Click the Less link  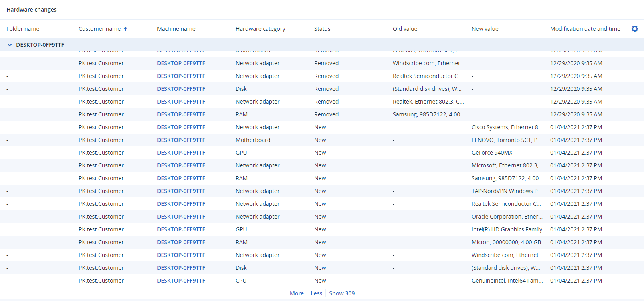316,293
